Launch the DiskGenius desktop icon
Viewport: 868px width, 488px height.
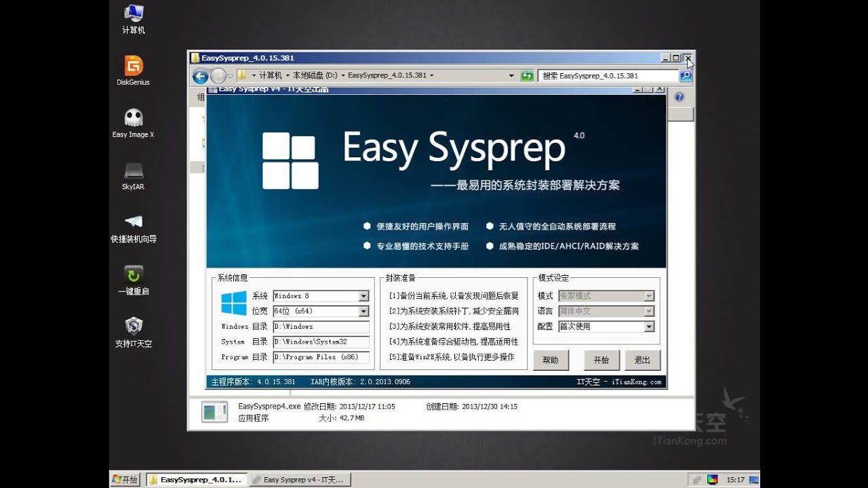[134, 71]
